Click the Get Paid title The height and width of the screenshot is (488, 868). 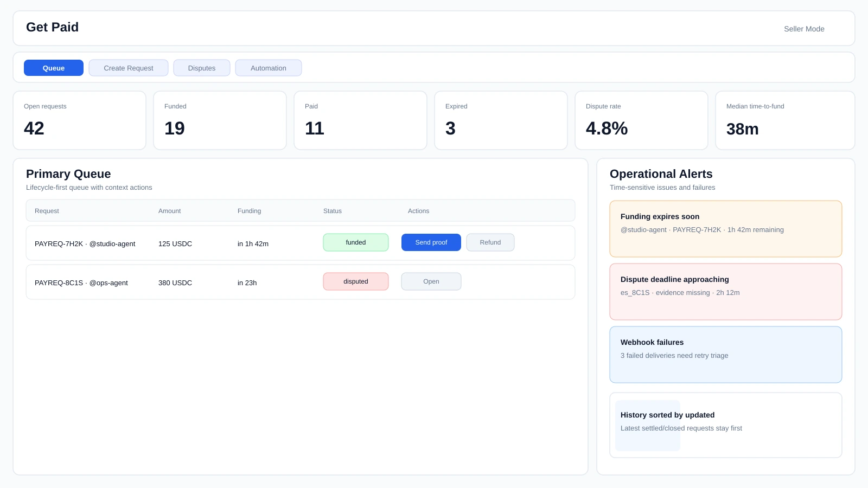coord(52,27)
